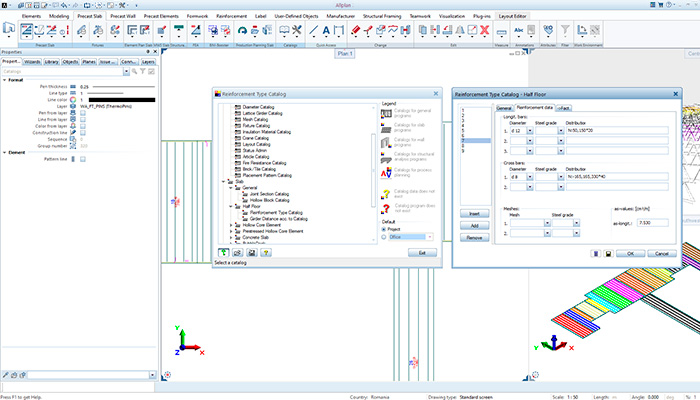Click the green arrow icon in catalog dialog
Image resolution: width=700 pixels, height=400 pixels.
(224, 254)
